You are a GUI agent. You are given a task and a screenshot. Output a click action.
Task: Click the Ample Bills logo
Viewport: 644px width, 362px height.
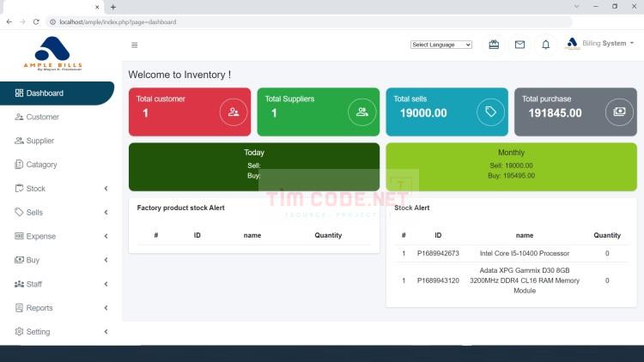coord(52,54)
